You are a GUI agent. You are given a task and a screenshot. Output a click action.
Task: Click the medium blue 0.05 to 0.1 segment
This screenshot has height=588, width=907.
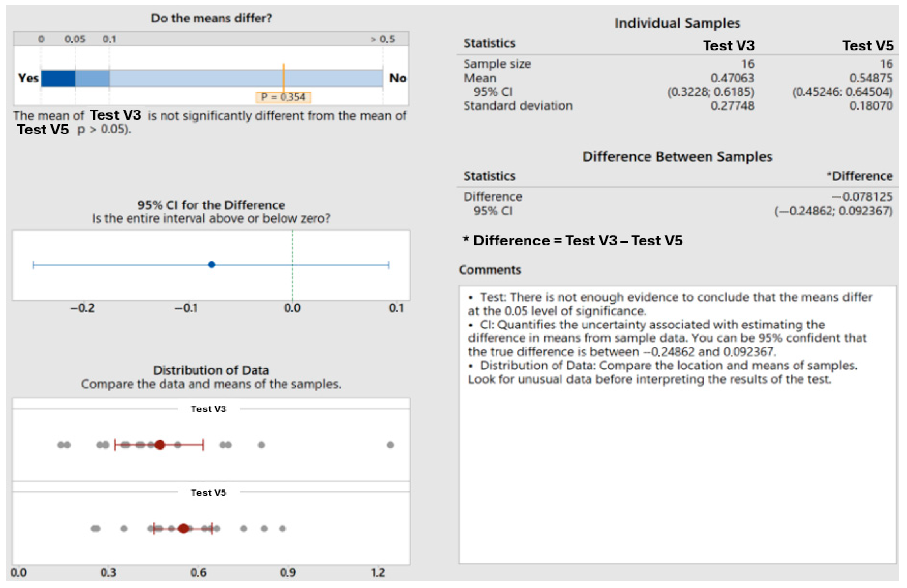pyautogui.click(x=92, y=78)
